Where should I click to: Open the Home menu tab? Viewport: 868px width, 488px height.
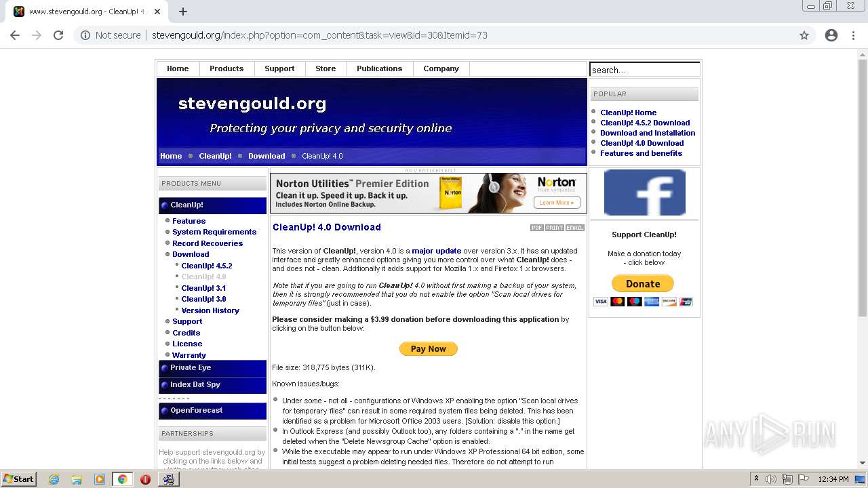178,68
